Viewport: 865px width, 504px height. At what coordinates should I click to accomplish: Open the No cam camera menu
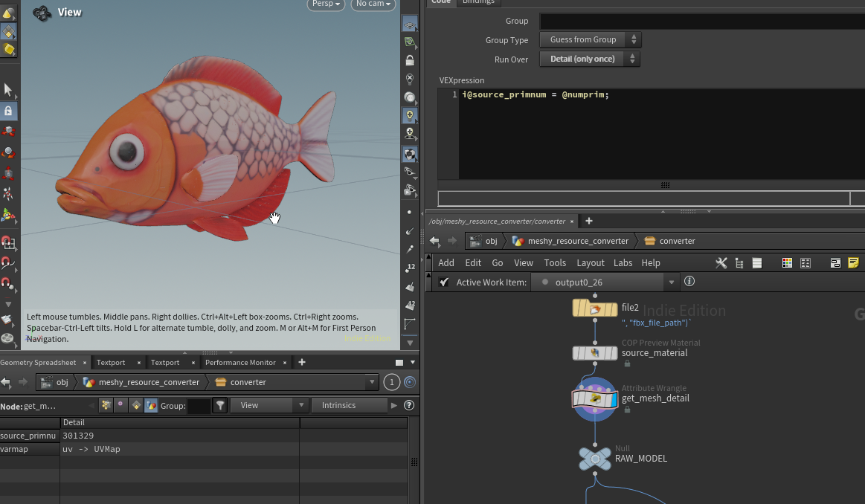tap(373, 4)
